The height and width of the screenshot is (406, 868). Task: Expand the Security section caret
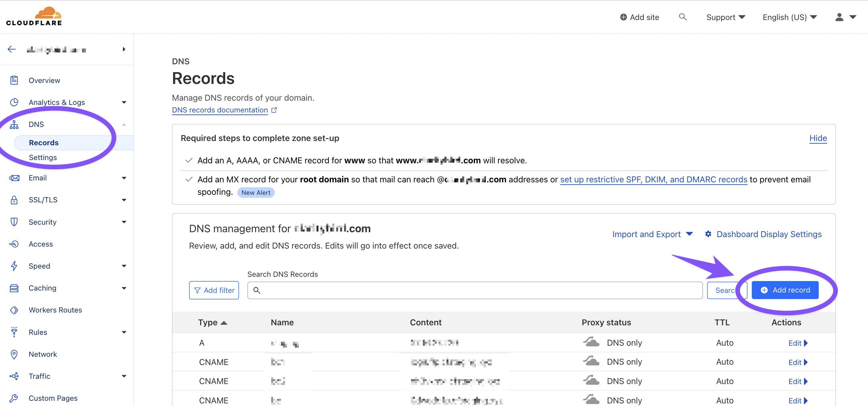click(x=124, y=222)
